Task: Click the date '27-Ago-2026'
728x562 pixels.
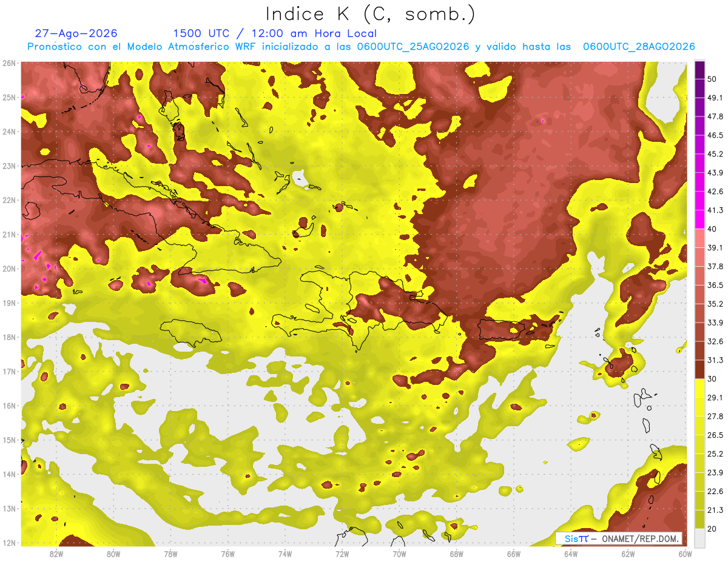Action: 76,34
